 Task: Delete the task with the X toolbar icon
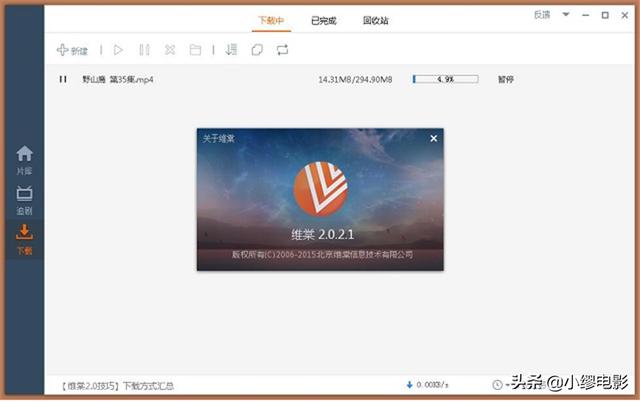point(170,50)
